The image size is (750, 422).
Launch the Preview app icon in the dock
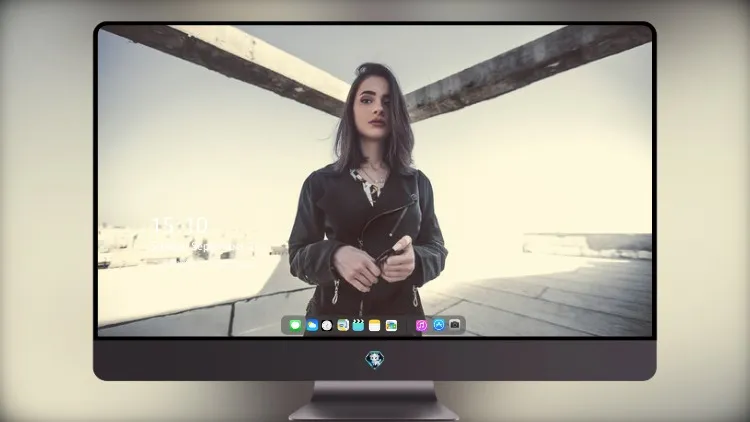[343, 325]
